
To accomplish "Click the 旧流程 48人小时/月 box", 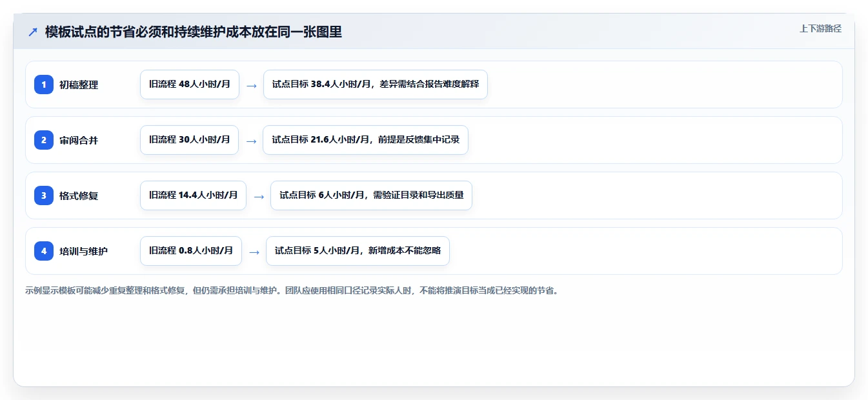I will pos(190,85).
